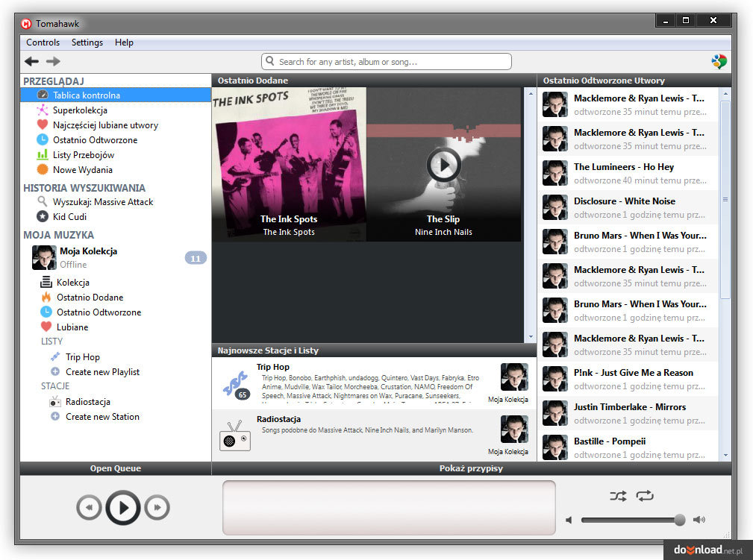Click the orange Nowe Wydania icon
This screenshot has height=560, width=753.
point(43,169)
